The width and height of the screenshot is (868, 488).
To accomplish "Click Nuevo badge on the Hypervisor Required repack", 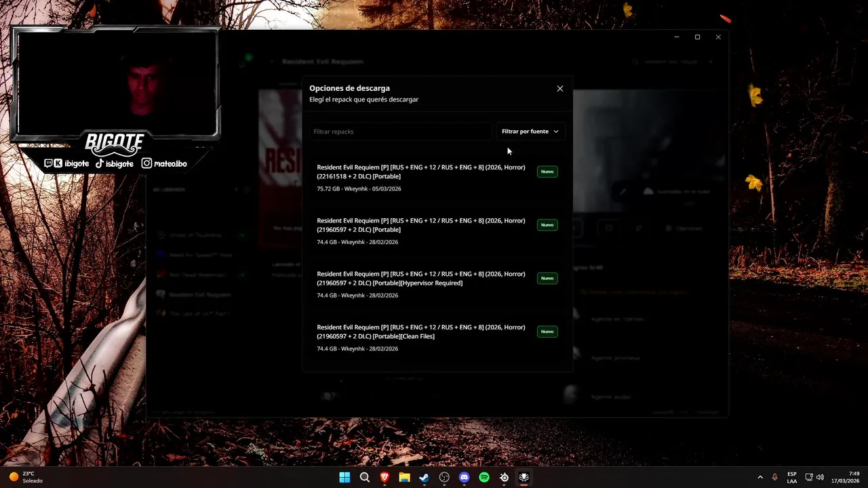I will tap(547, 278).
